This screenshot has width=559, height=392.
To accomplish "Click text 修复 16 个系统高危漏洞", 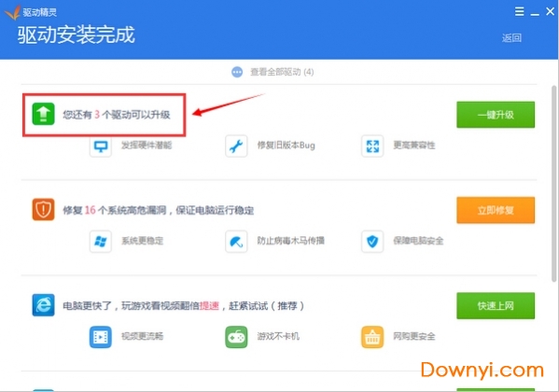I will pos(115,210).
